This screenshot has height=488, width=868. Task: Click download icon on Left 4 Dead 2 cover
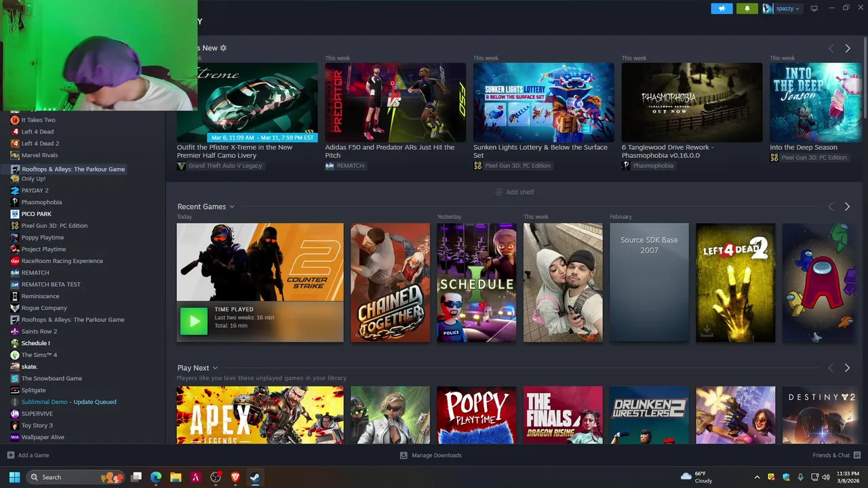707,331
